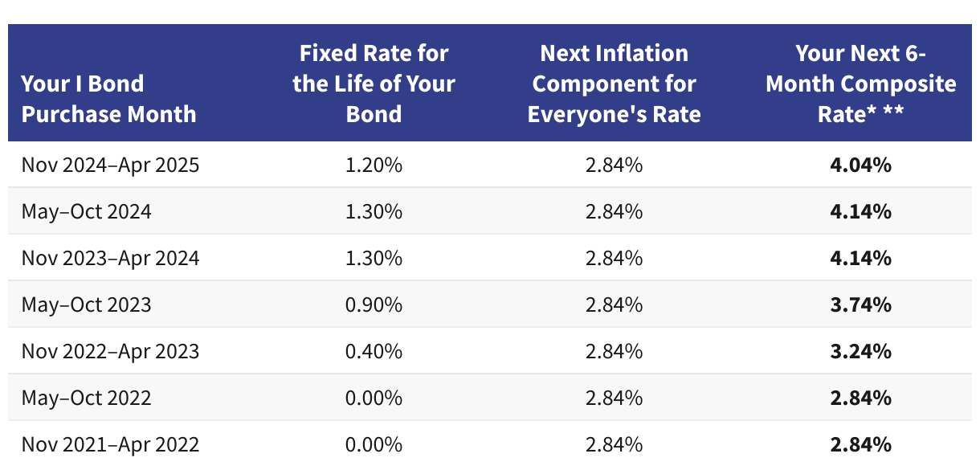Viewport: 980px width, 474px height.
Task: Click the bold 3.74% composite rate
Action: pyautogui.click(x=861, y=305)
